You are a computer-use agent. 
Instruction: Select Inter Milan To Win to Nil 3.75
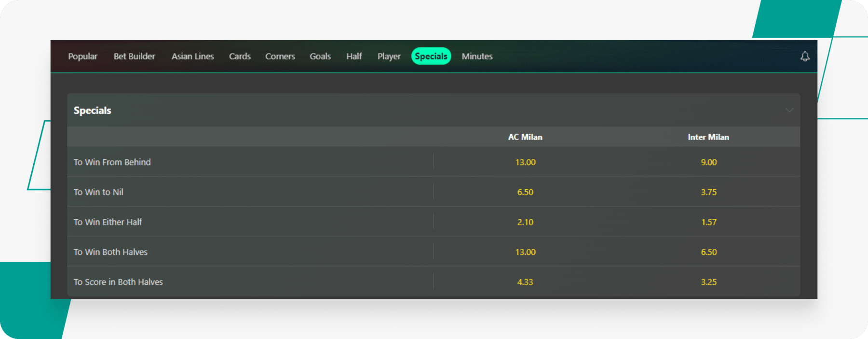(x=709, y=192)
